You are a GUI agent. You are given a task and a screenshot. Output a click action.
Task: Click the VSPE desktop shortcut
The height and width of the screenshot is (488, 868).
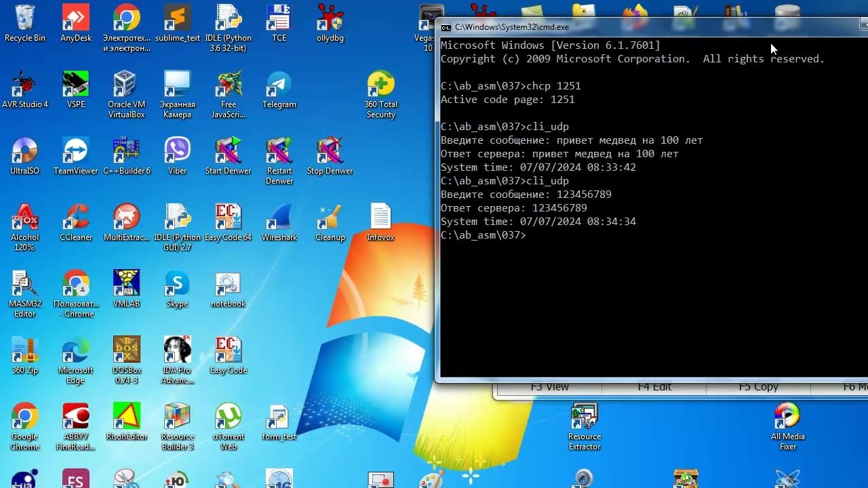tap(76, 90)
